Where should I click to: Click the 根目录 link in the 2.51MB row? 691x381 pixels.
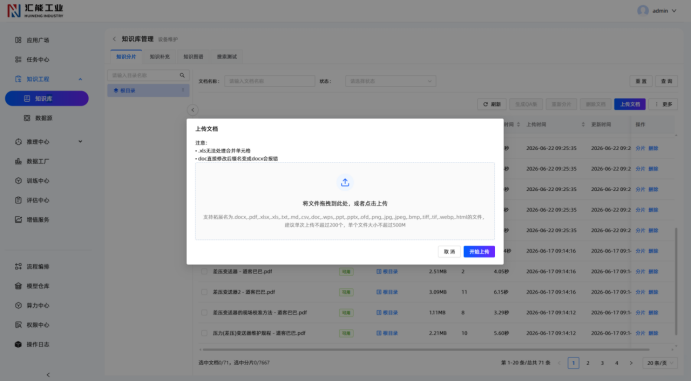coord(387,271)
